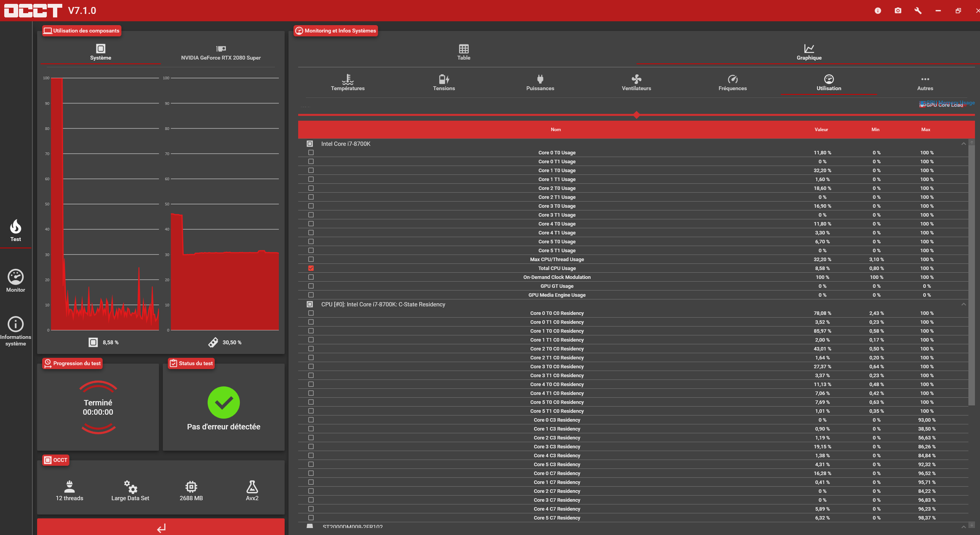Image resolution: width=980 pixels, height=535 pixels.
Task: Take a screenshot with the camera icon
Action: click(x=898, y=10)
